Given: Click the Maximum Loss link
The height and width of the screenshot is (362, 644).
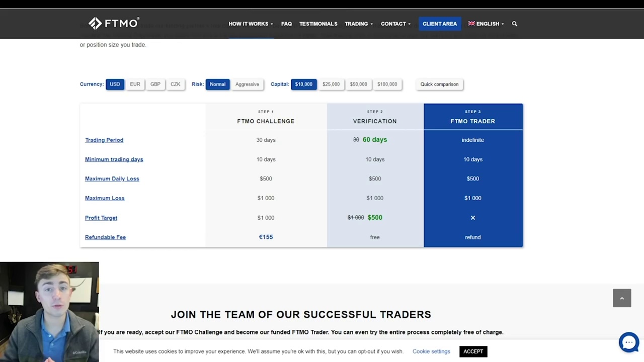Looking at the screenshot, I should [105, 198].
